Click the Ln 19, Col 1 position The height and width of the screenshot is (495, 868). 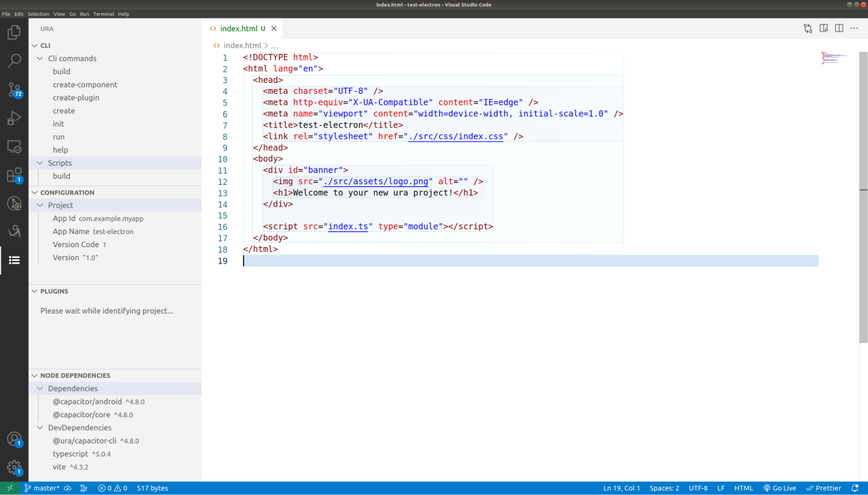621,488
